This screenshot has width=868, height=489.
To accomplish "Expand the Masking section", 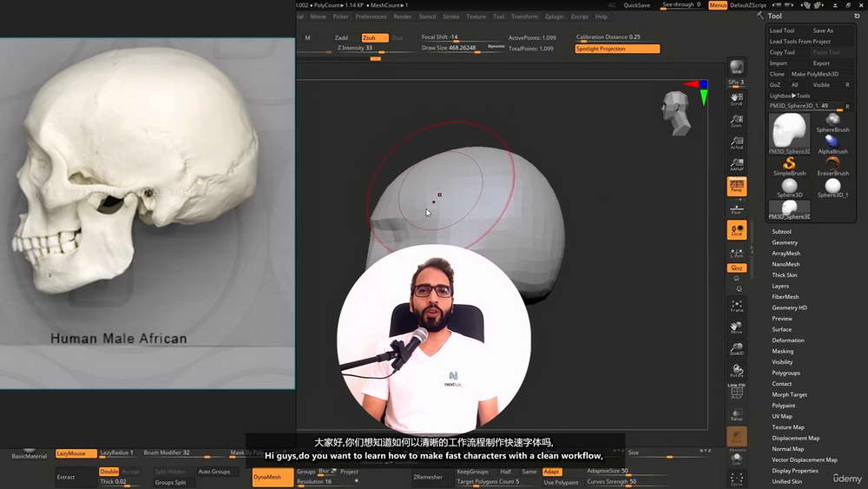I will [x=782, y=351].
